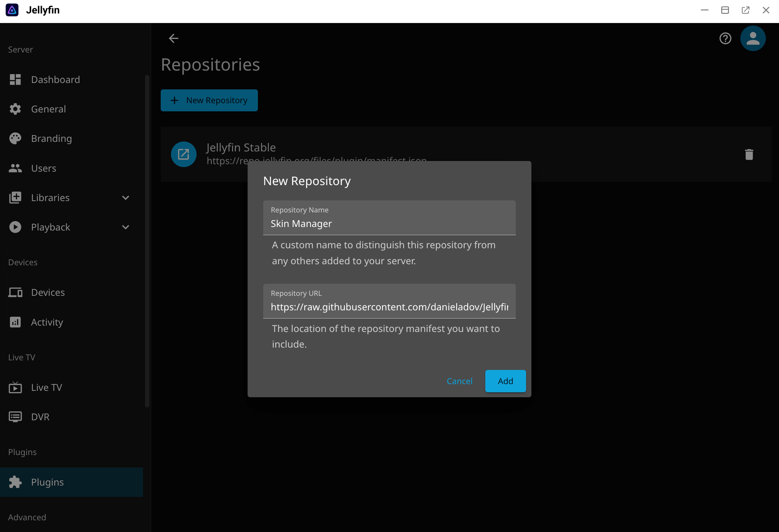
Task: Click the sidebar vertical scrollbar
Action: coord(147,241)
